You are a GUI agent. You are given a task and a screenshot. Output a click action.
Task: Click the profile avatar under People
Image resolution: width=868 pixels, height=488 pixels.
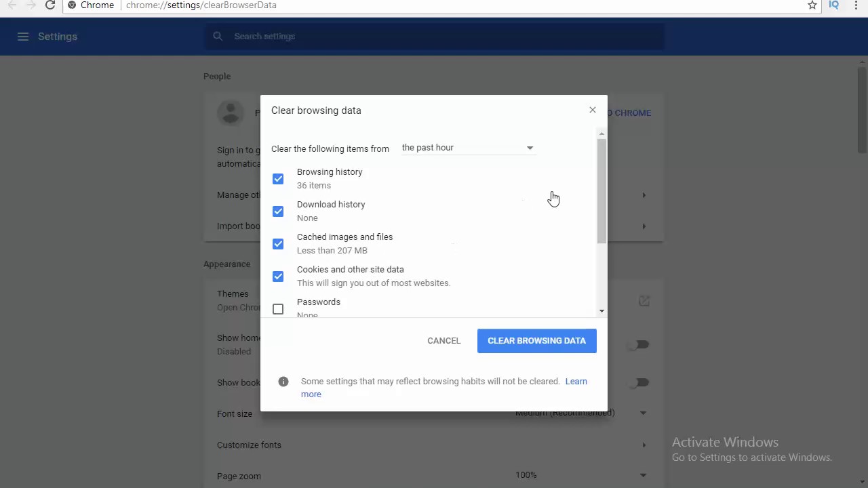pos(231,113)
